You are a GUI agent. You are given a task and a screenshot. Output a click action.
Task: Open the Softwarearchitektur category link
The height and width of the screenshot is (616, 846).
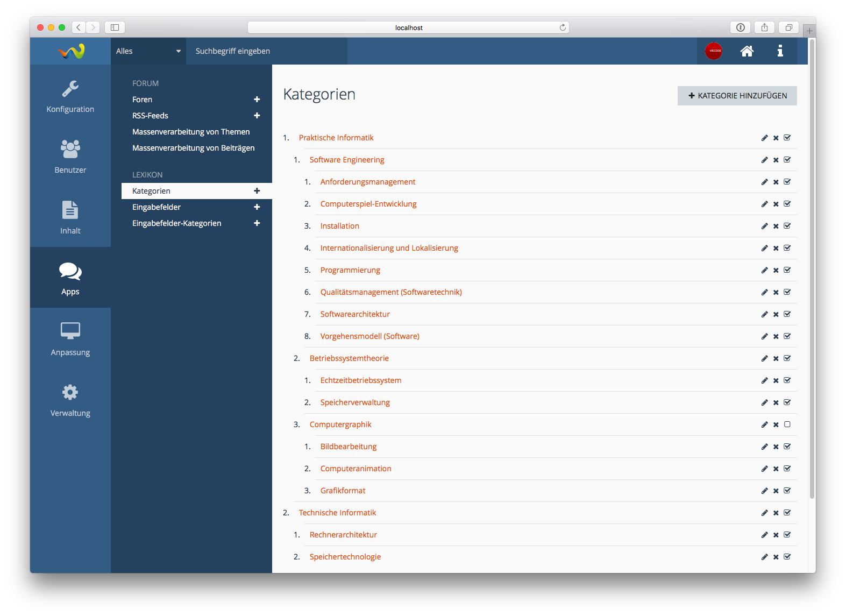coord(355,314)
